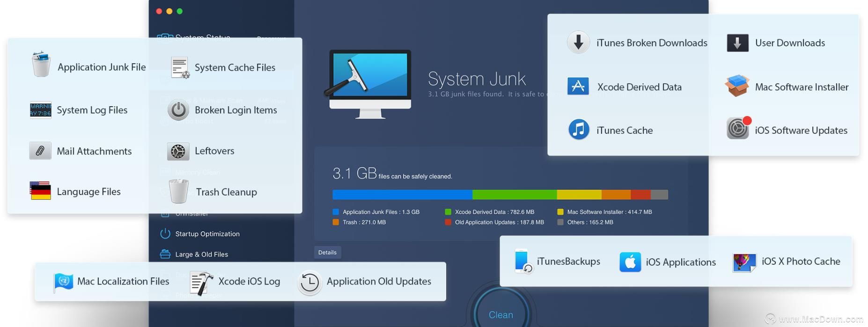The height and width of the screenshot is (327, 868).
Task: Click the Broken Login Items power icon
Action: tap(178, 110)
